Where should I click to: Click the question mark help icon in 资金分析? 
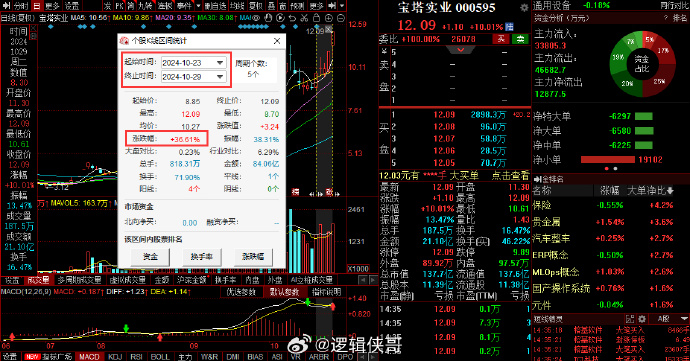click(665, 18)
